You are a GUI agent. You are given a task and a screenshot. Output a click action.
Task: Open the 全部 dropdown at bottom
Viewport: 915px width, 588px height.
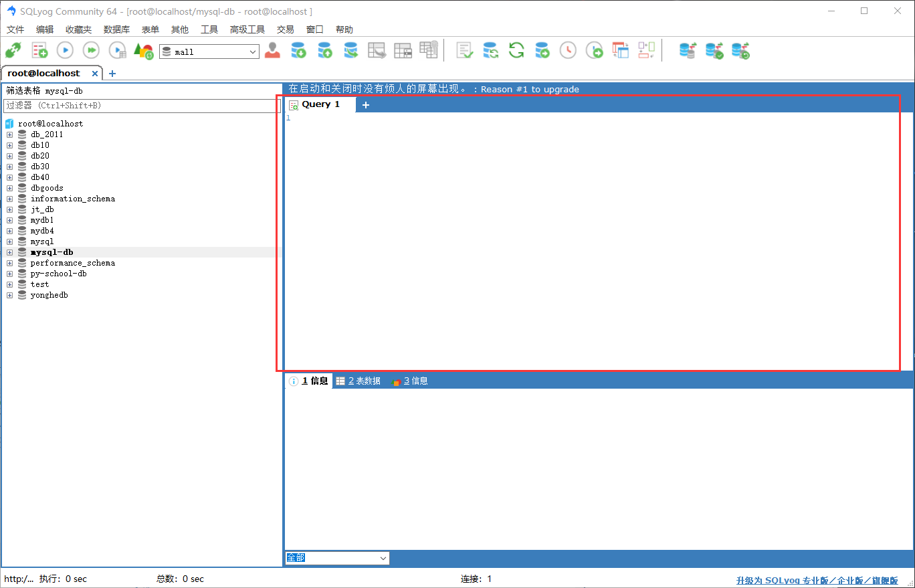tap(383, 558)
